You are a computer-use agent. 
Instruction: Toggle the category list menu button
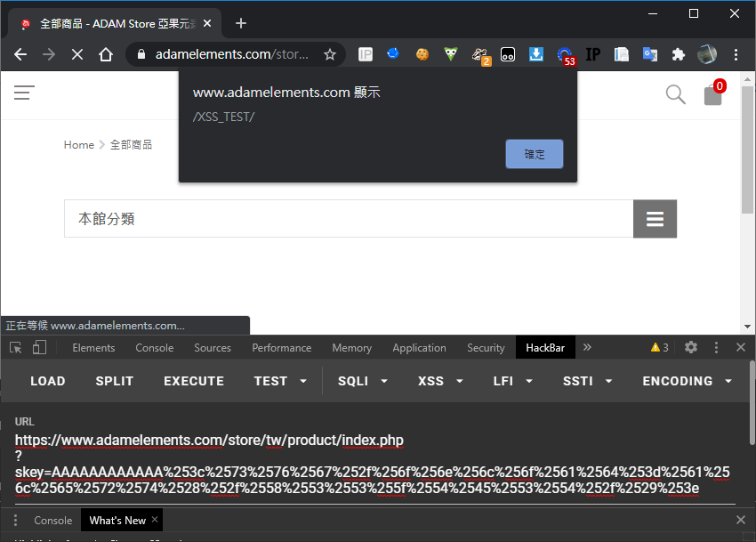pos(655,219)
